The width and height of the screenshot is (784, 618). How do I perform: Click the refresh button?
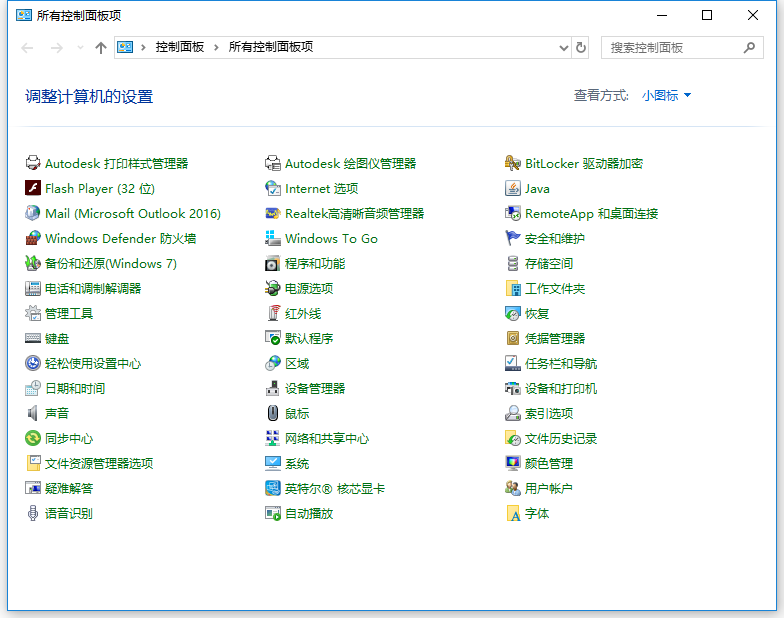(580, 48)
